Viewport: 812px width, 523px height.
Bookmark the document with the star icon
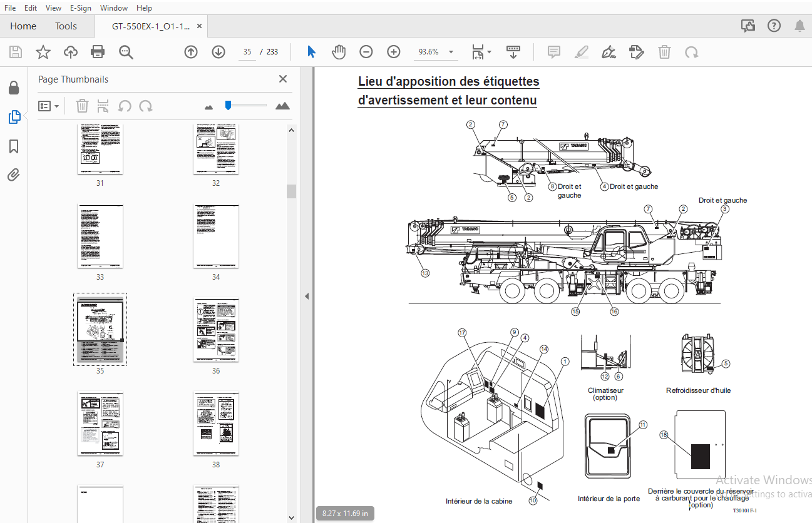click(x=43, y=52)
